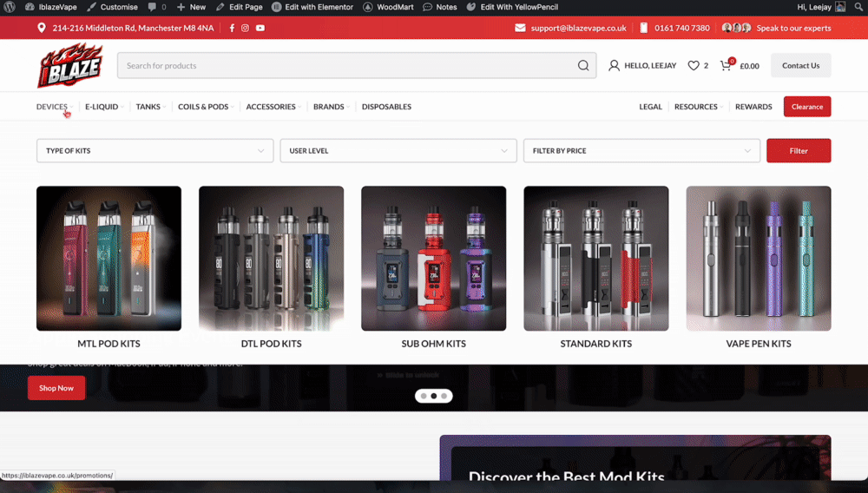The height and width of the screenshot is (493, 868).
Task: Click the email envelope icon
Action: pos(520,28)
